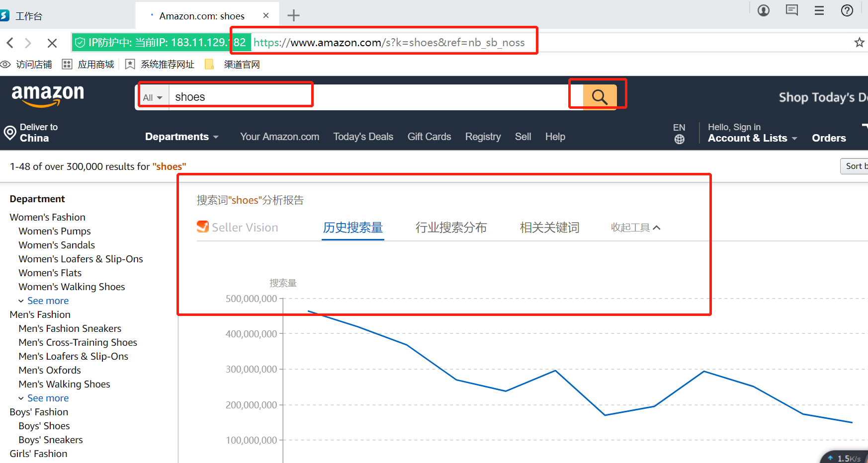The width and height of the screenshot is (868, 463).
Task: Select Women's Fashion department
Action: point(47,217)
